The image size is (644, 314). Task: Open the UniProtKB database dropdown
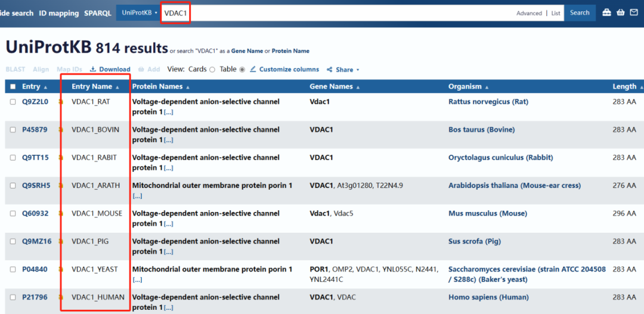pyautogui.click(x=139, y=13)
